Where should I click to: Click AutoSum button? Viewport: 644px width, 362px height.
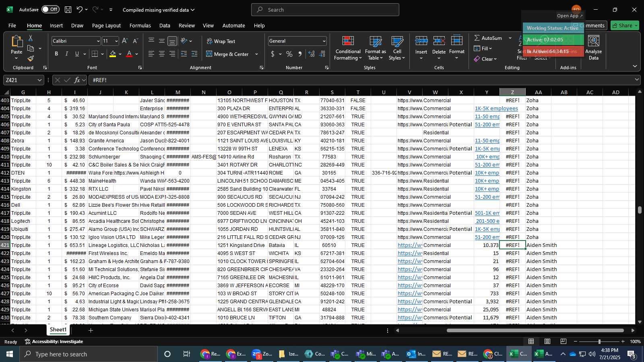[x=488, y=38]
